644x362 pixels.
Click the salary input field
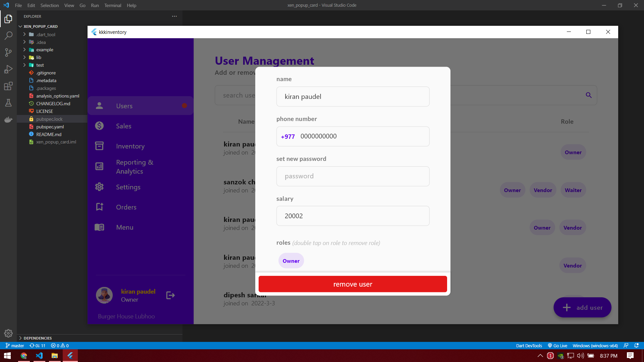[x=353, y=216]
